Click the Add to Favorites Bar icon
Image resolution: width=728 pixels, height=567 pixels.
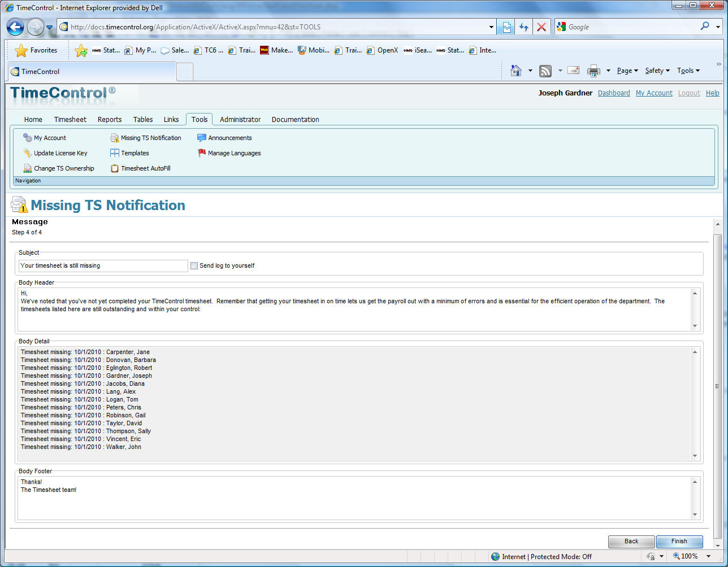81,50
